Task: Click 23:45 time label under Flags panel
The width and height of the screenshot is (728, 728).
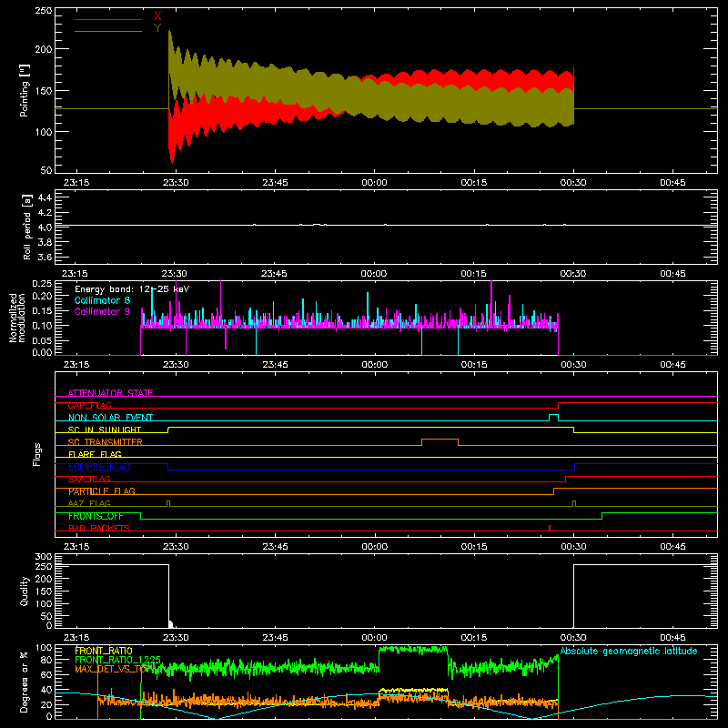Action: tap(275, 547)
